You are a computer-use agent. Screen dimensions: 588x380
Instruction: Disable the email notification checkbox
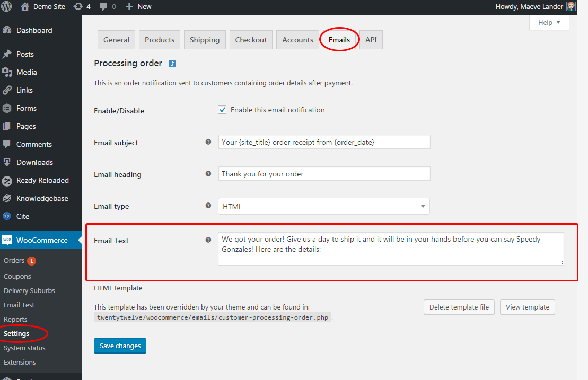[222, 110]
